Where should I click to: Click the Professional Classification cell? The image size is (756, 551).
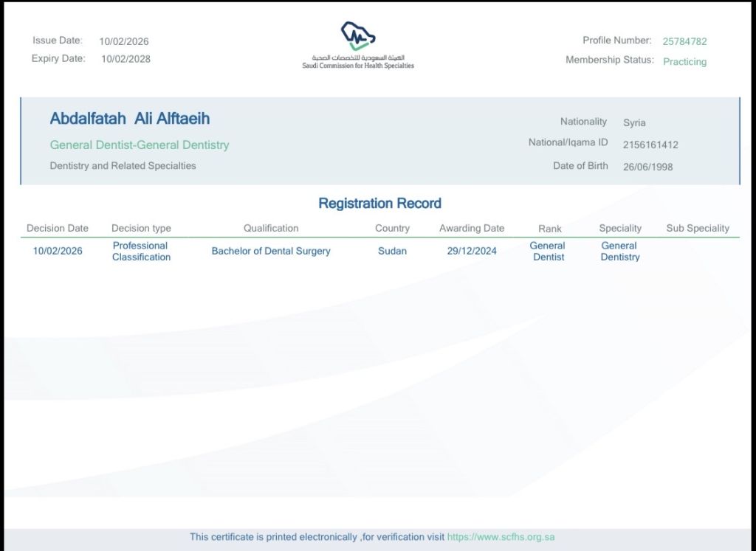[x=141, y=252]
